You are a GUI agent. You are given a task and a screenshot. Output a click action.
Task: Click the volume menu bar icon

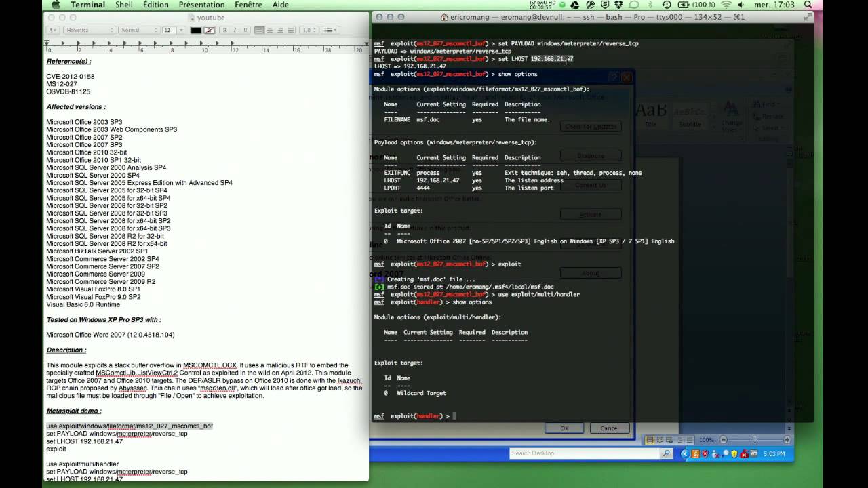[741, 5]
